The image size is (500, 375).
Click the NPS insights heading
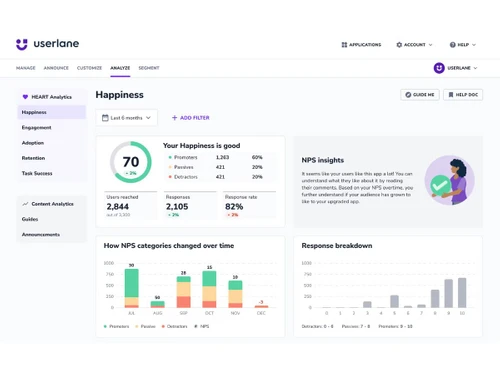(322, 160)
